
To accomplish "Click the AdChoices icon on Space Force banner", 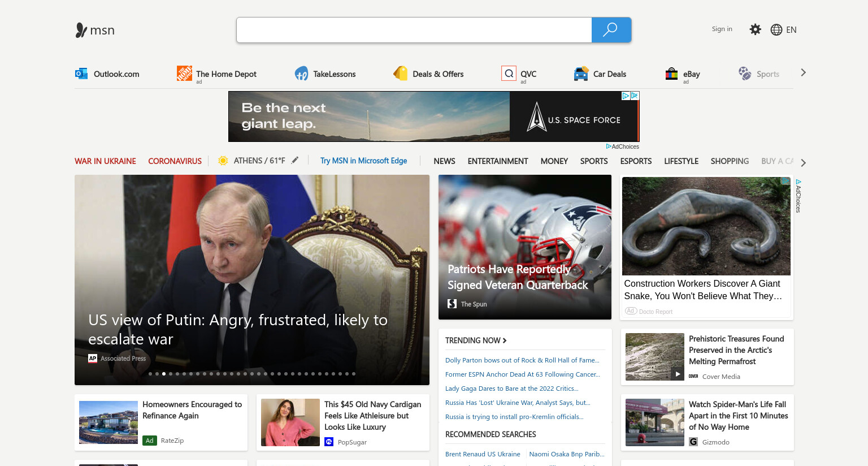I will point(626,96).
